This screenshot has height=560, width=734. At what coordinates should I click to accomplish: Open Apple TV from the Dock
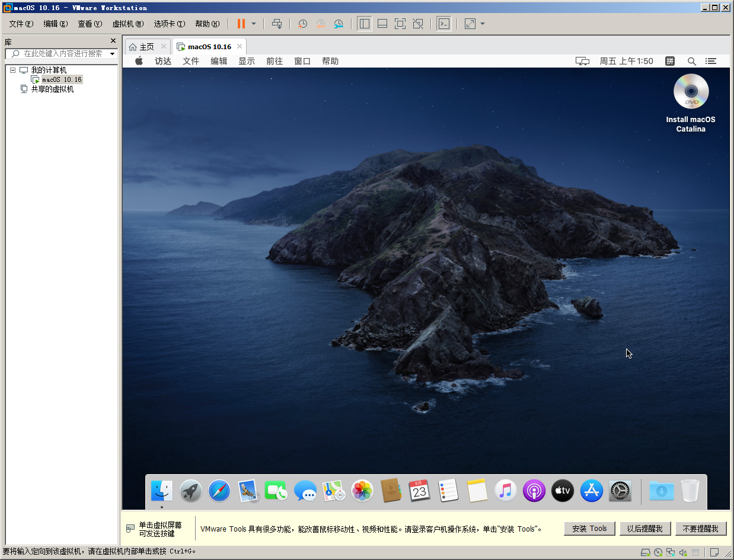(563, 491)
